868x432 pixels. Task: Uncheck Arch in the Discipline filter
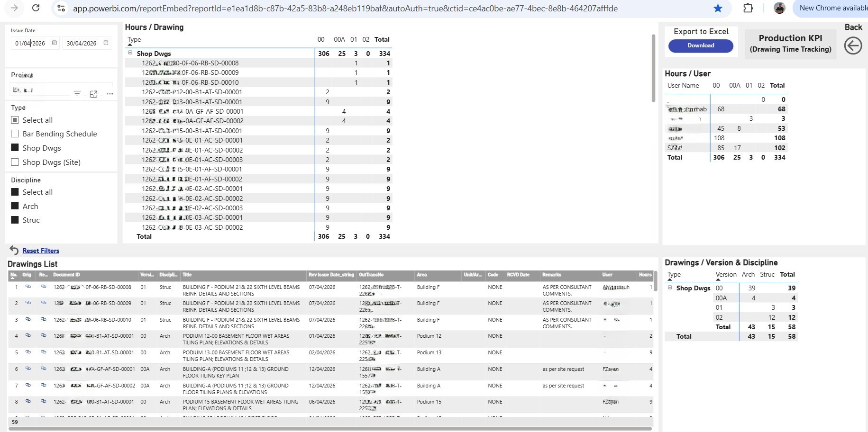pos(14,206)
